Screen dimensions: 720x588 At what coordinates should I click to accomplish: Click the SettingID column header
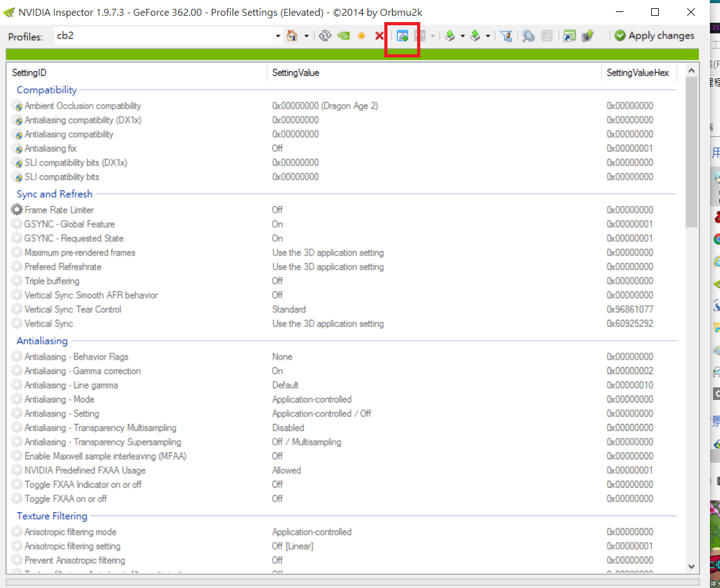[137, 73]
